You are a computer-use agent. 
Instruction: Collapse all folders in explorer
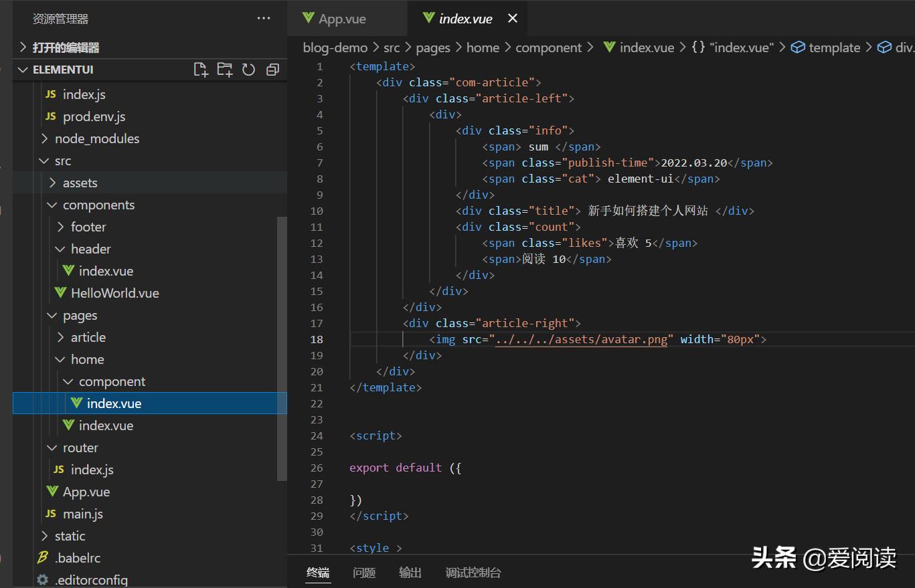click(x=272, y=70)
